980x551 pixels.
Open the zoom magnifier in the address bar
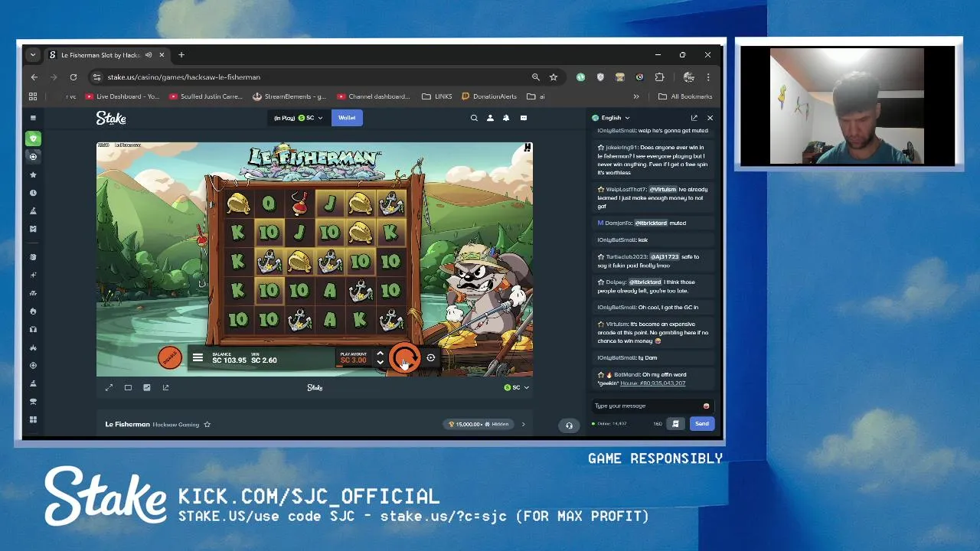536,77
